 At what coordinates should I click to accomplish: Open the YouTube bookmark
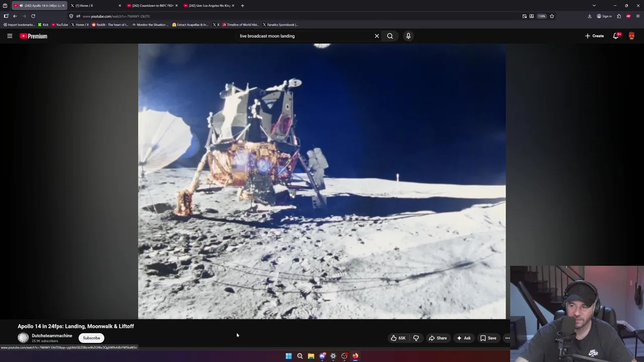60,25
